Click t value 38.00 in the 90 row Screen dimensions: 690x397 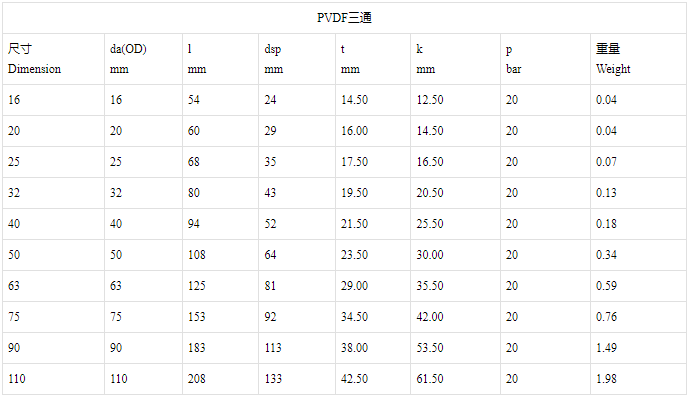pos(355,348)
